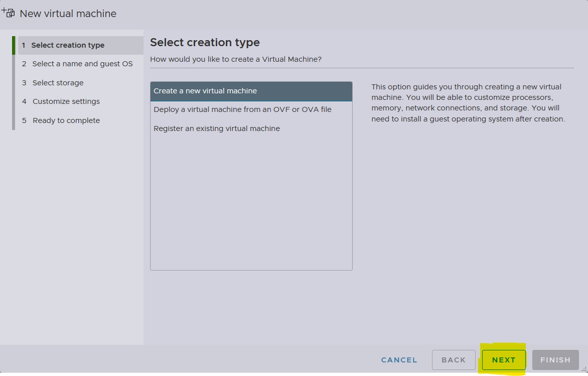588x376 pixels.
Task: Select Register an existing virtual machine
Action: 217,129
